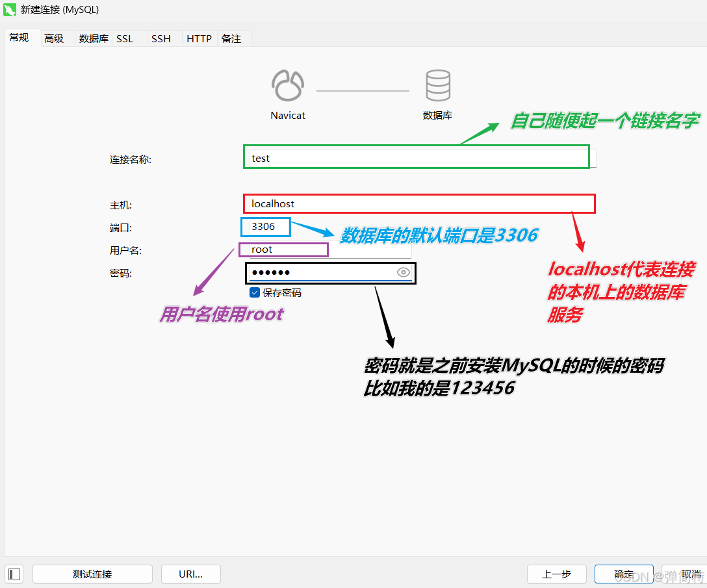Cancel with the 取消 button
The image size is (707, 588).
click(684, 574)
